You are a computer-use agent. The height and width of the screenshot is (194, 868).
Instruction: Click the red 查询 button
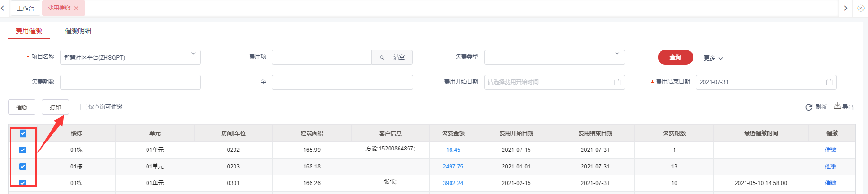[675, 57]
